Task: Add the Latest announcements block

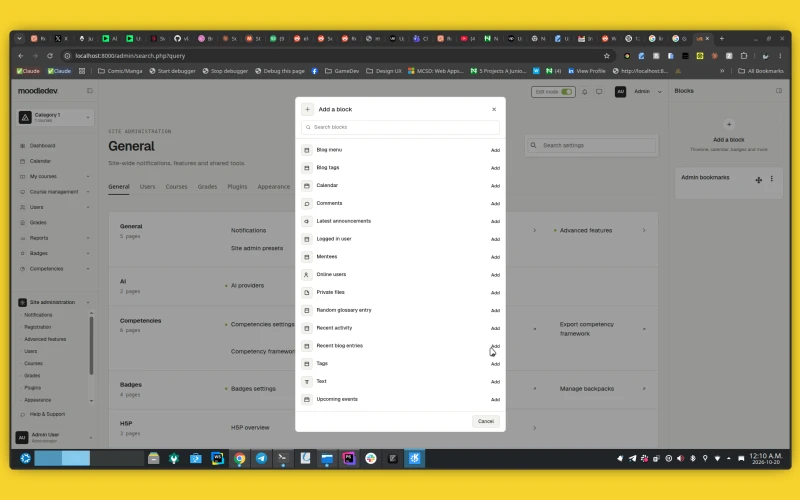Action: 495,221
